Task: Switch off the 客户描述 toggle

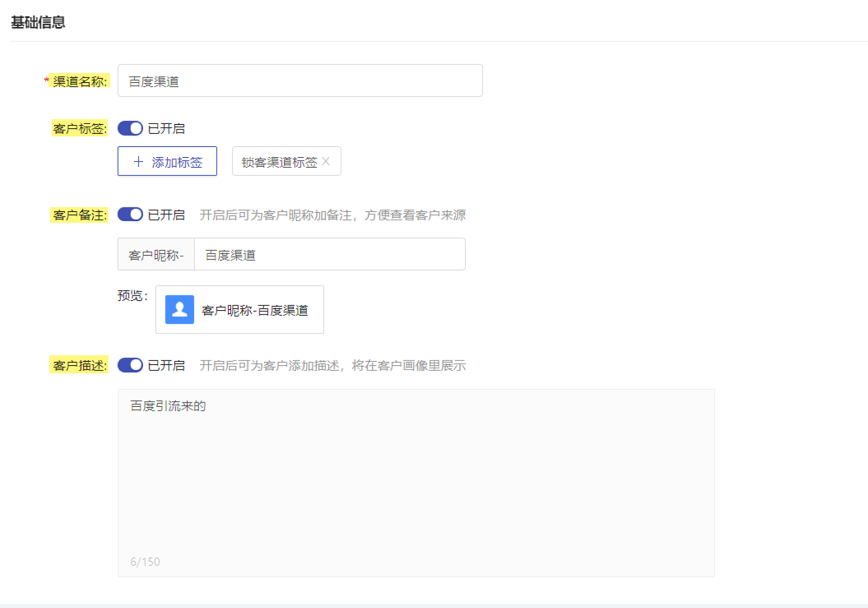Action: click(x=130, y=365)
